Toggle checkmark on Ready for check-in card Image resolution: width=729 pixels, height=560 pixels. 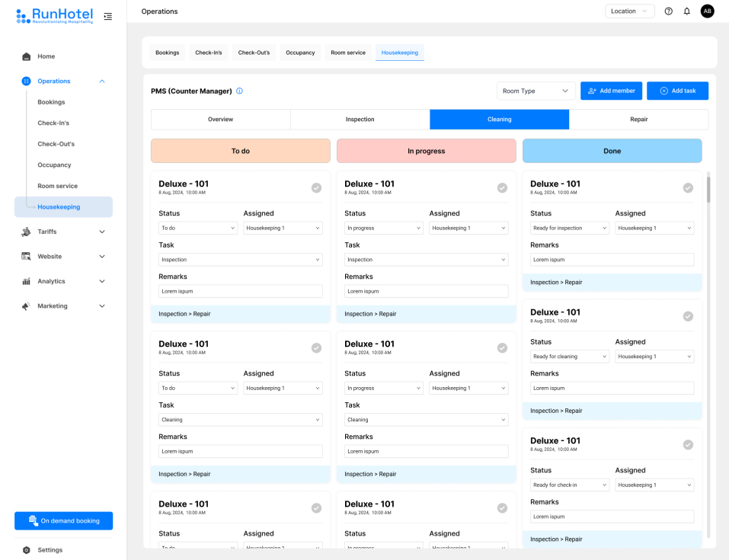click(x=688, y=445)
